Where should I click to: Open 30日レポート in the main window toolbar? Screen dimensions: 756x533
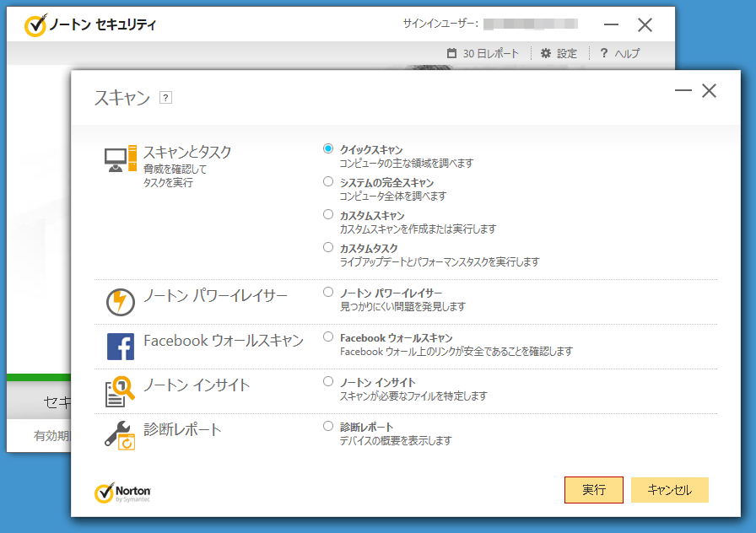483,53
